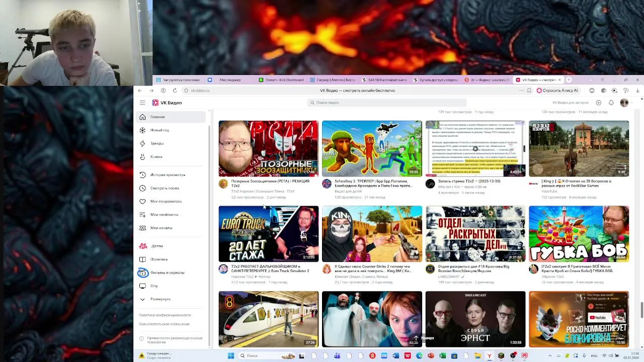
Task: Open the Windows Start button
Action: pyautogui.click(x=231, y=356)
